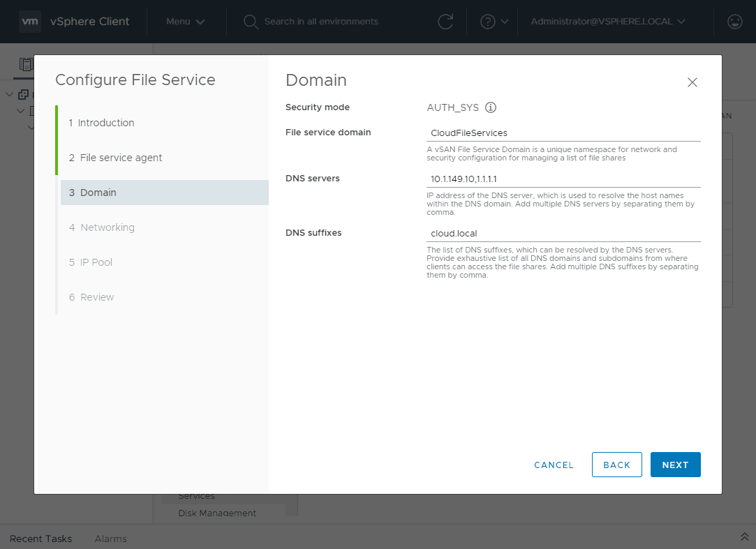Click the NEXT button
The height and width of the screenshot is (549, 756).
coord(675,464)
